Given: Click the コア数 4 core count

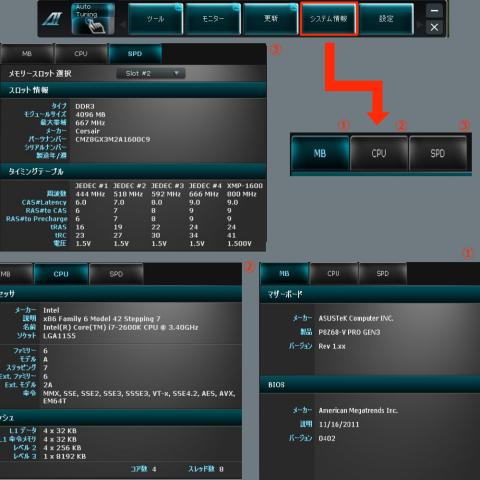Looking at the screenshot, I should pos(143,469).
